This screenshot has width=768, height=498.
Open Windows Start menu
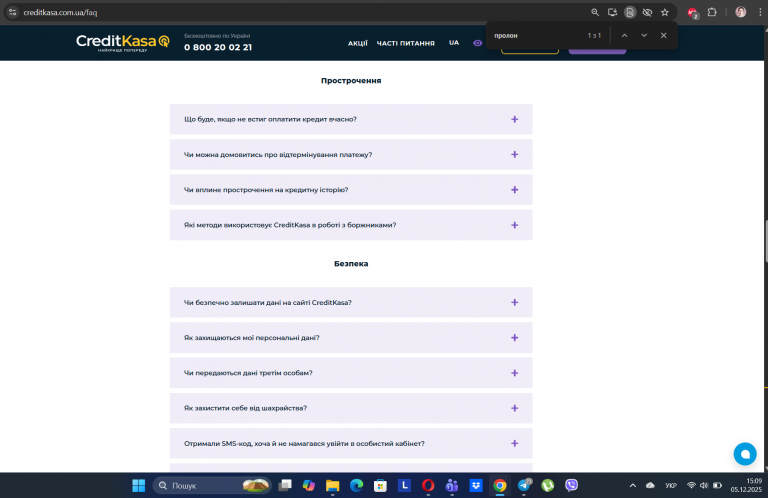tap(139, 485)
